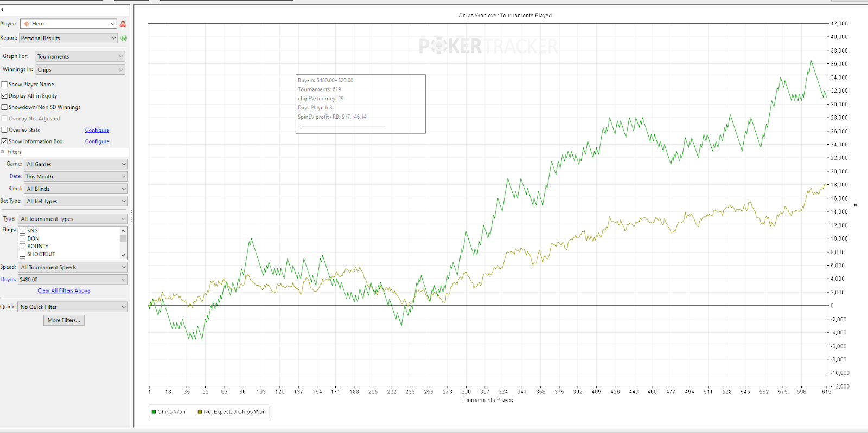The width and height of the screenshot is (868, 433).
Task: Open the Quick filter dropdown showing No Quick Filter
Action: pos(73,307)
